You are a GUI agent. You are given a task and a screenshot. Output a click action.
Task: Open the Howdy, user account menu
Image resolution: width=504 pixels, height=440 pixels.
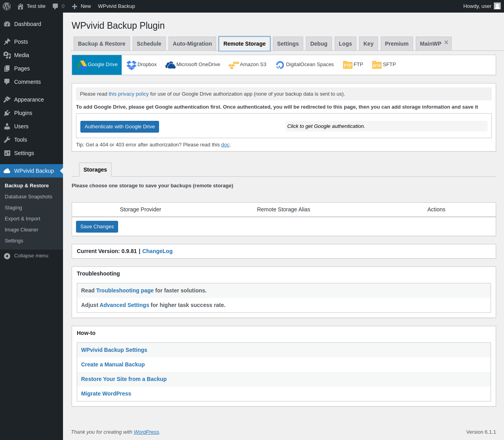pos(482,6)
